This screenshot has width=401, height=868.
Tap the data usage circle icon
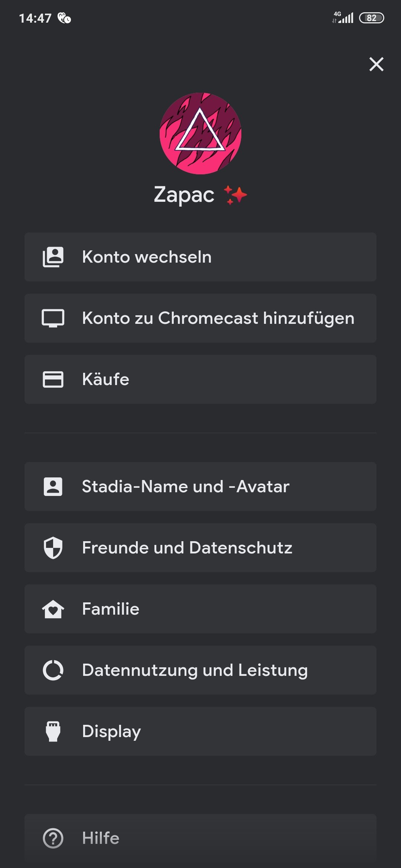click(x=53, y=670)
